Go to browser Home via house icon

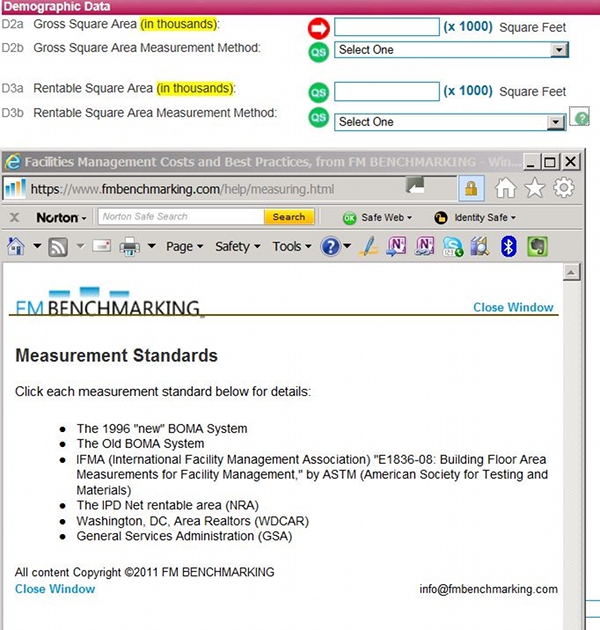click(x=505, y=188)
